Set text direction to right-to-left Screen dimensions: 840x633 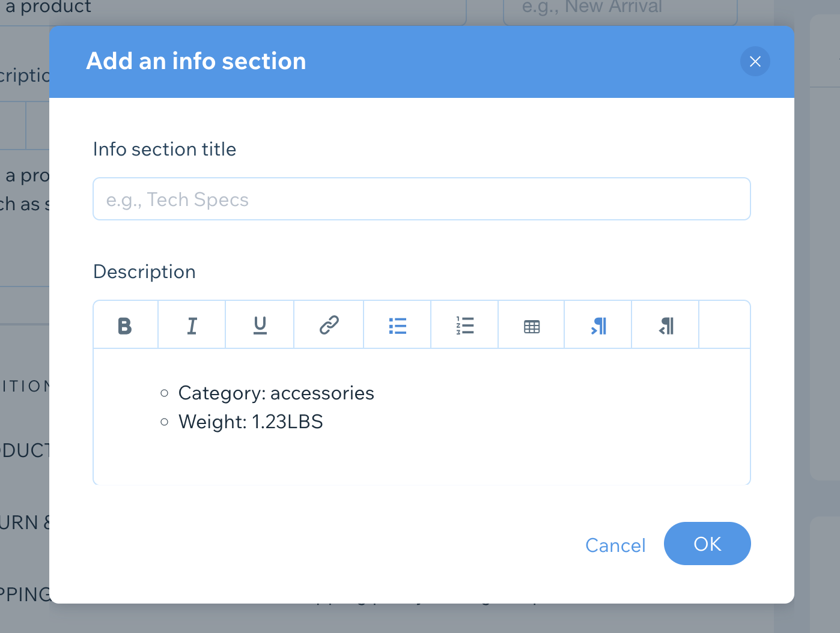(x=666, y=326)
